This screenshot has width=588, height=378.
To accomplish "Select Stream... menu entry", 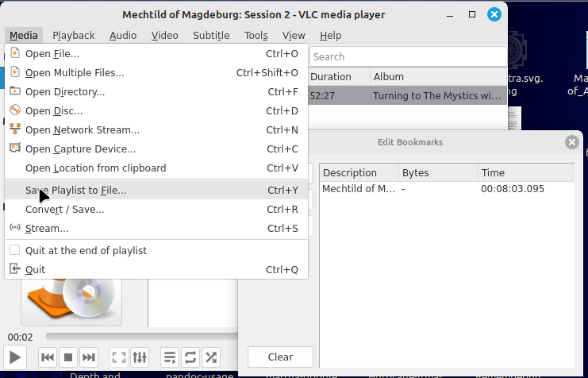I will pyautogui.click(x=156, y=229).
